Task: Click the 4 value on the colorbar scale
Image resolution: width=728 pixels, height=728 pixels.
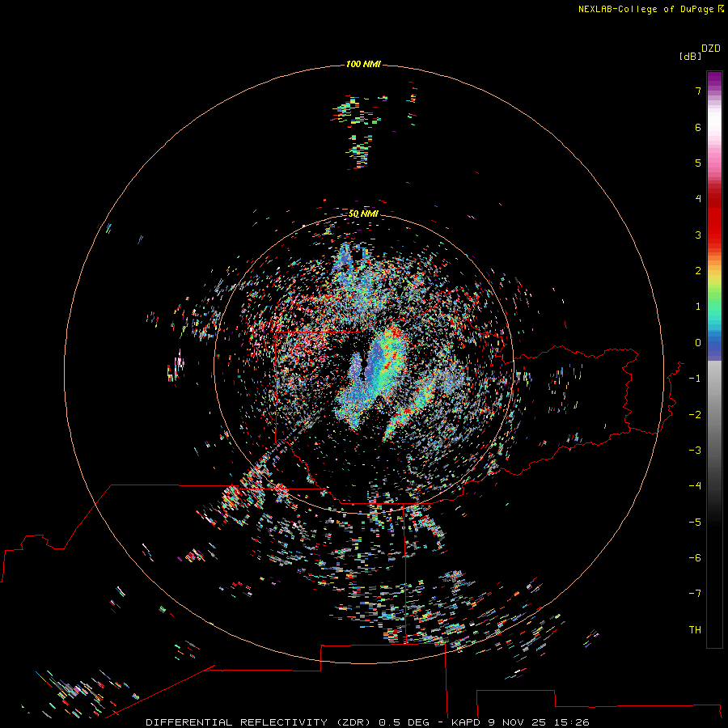Action: tap(698, 199)
